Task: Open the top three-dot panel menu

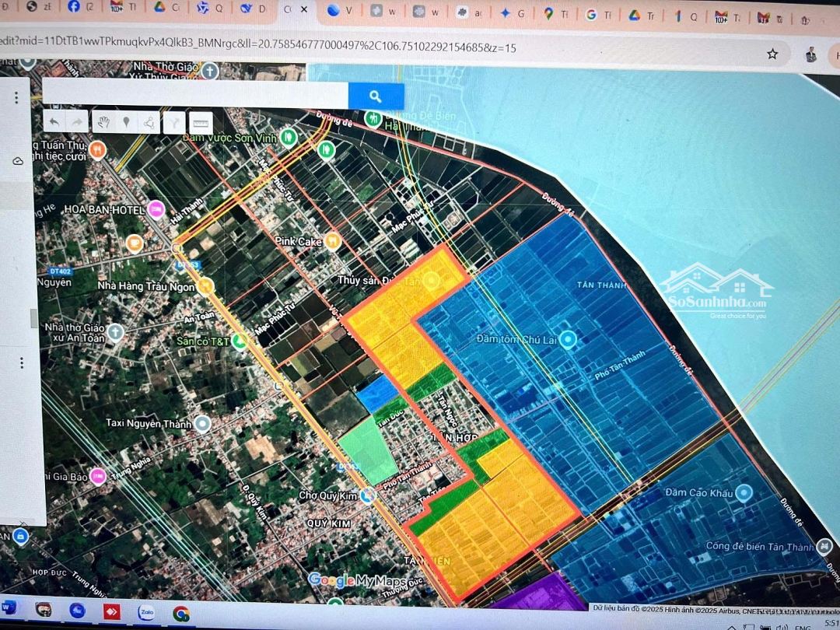Action: click(x=16, y=98)
